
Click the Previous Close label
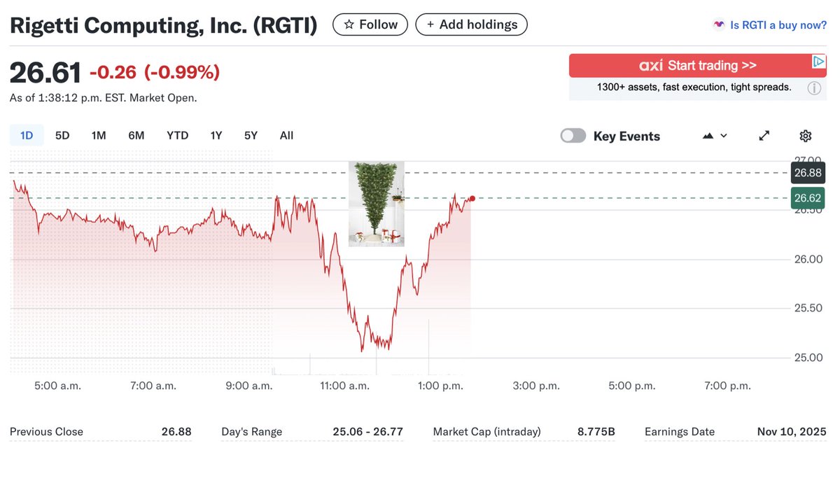coord(46,432)
